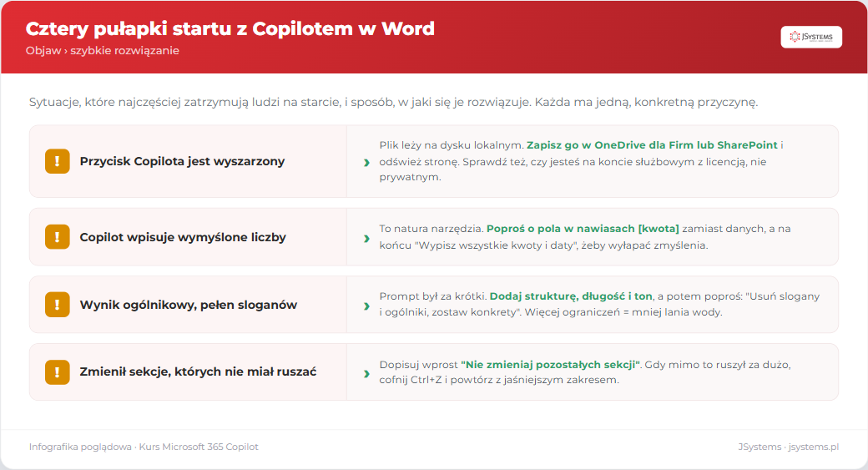Click heading 'Zmienił sekcje, których nie miał ruszać'
The image size is (868, 470).
tap(198, 371)
